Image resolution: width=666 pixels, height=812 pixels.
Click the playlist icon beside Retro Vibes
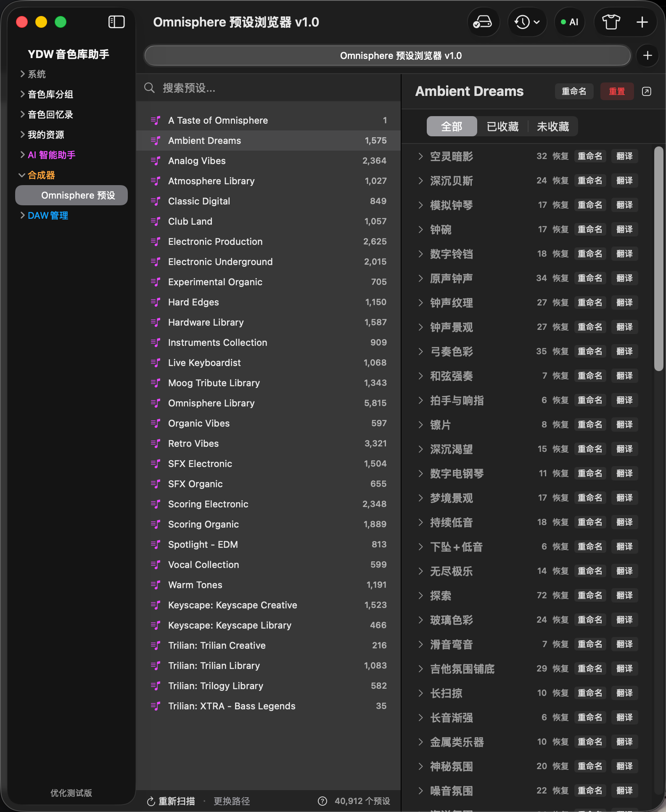156,443
